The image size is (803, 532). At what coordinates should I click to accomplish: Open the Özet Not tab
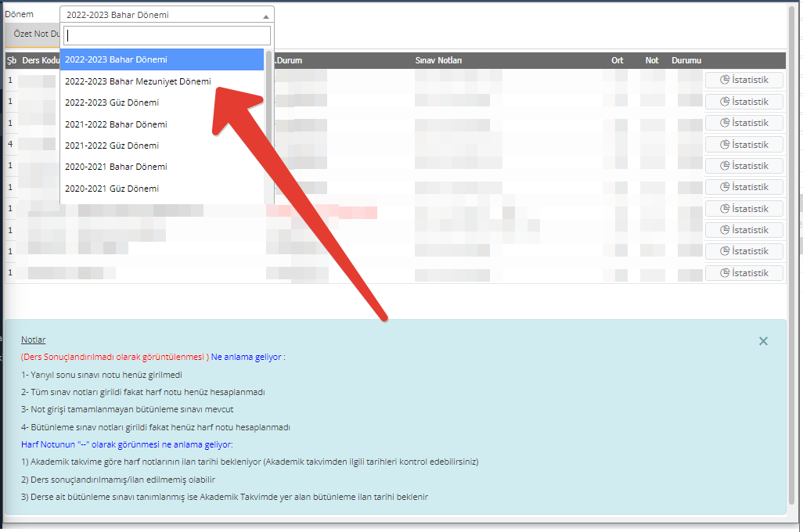pos(35,34)
